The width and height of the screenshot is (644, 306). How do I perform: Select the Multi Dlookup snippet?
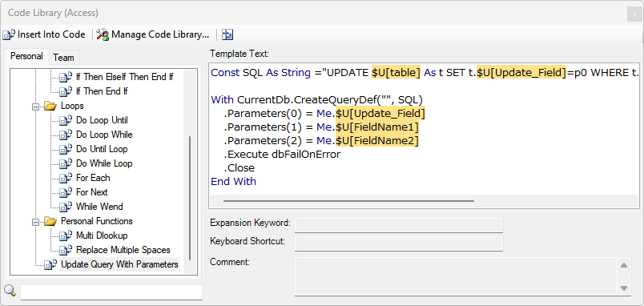coord(102,236)
